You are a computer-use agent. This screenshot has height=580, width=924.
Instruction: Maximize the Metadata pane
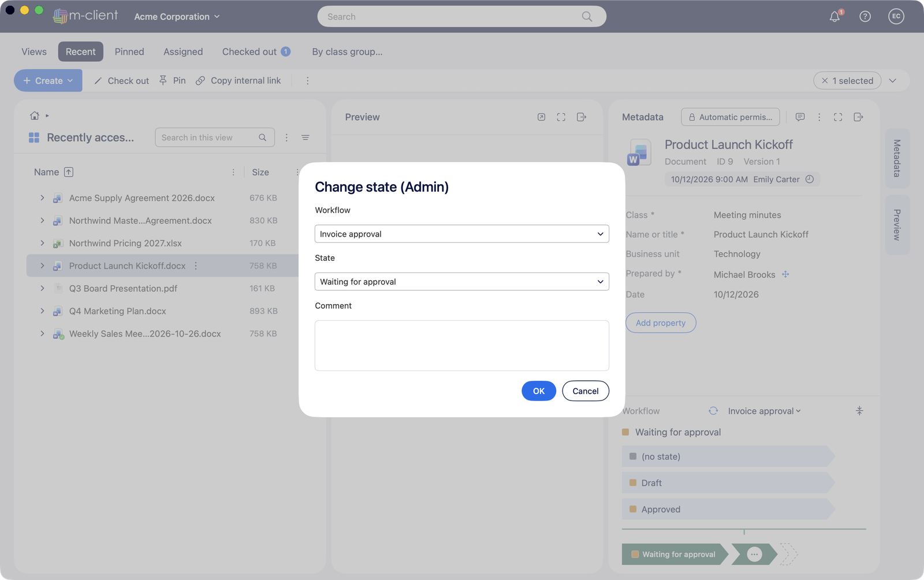(838, 117)
